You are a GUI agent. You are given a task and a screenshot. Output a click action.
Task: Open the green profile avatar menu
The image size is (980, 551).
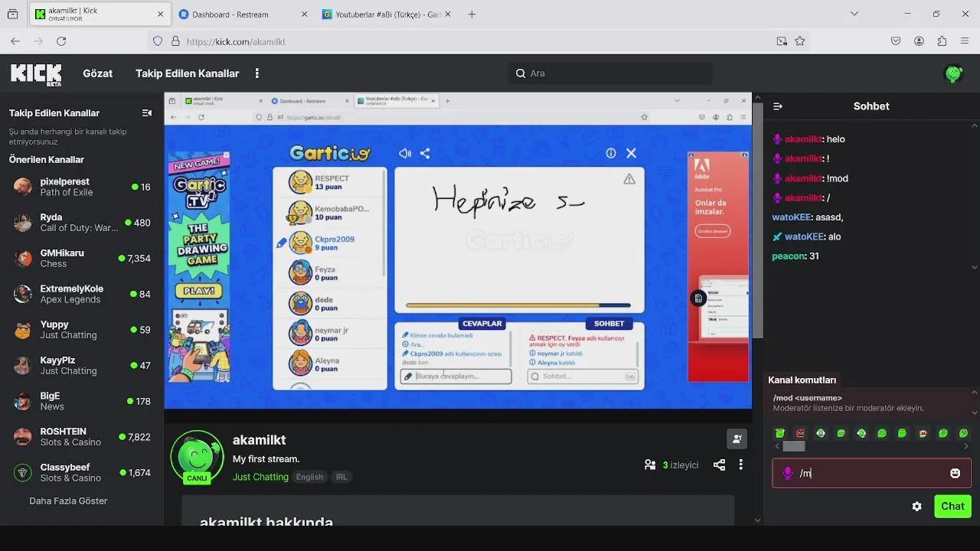click(x=953, y=73)
